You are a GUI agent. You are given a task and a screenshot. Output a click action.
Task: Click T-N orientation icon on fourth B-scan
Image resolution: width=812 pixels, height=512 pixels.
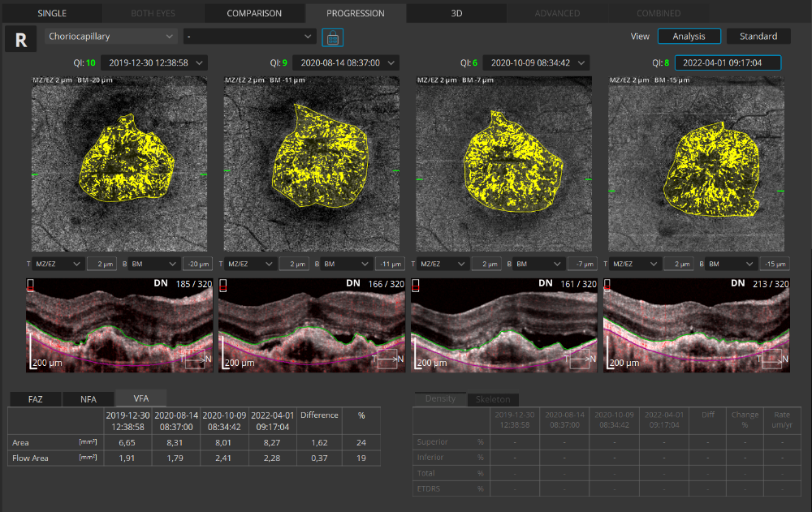pos(772,359)
